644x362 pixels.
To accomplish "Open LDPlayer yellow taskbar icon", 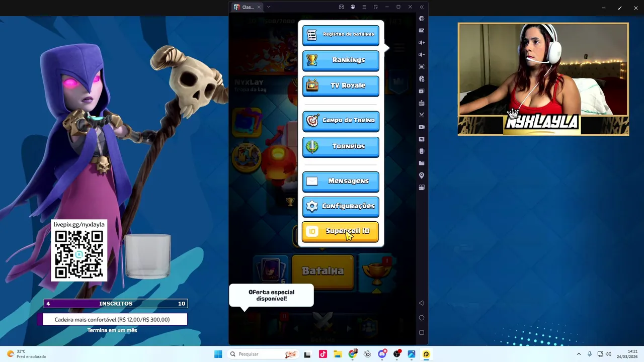I will 426,354.
